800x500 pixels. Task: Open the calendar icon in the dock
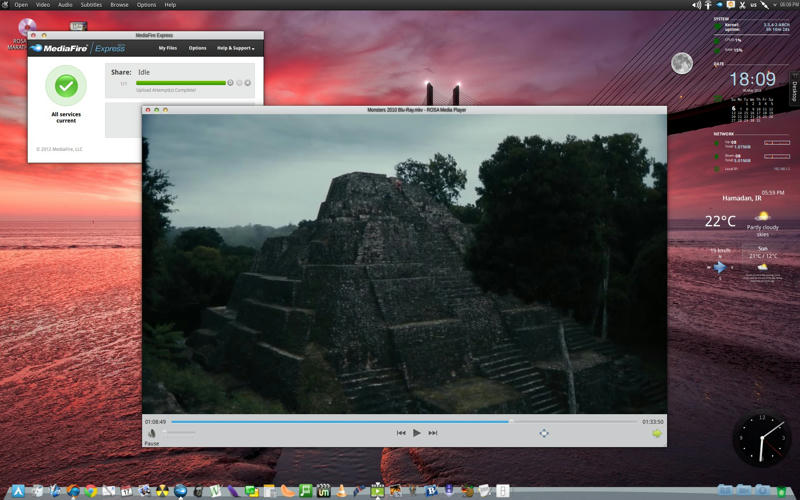[127, 491]
